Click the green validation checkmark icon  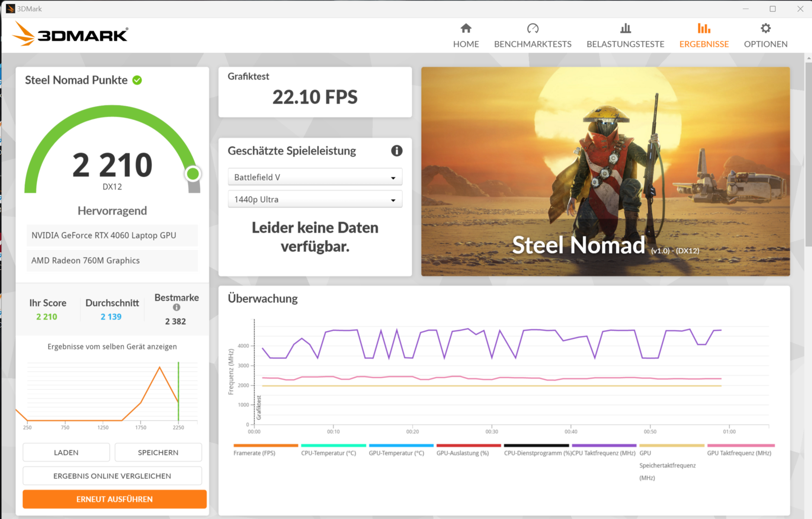tap(137, 80)
